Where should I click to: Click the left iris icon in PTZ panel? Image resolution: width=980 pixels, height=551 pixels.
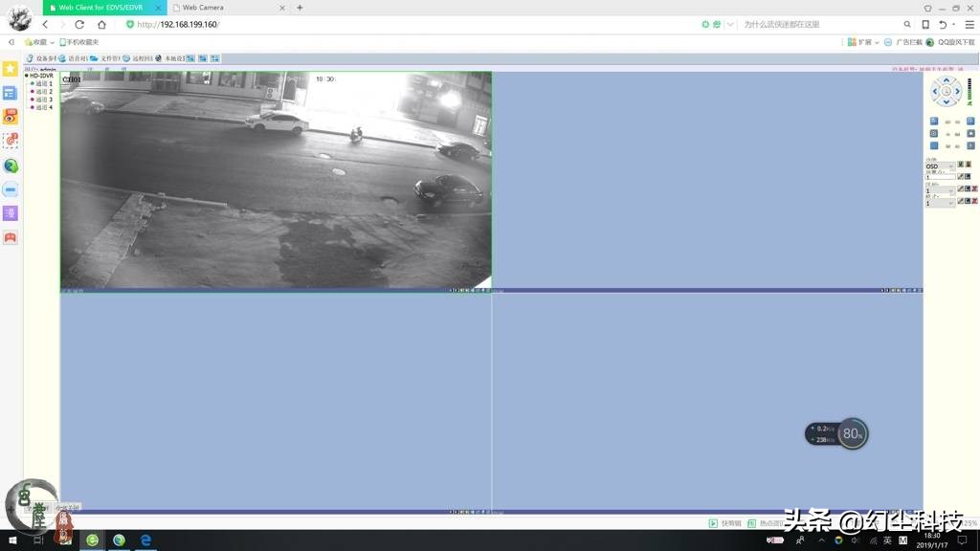pyautogui.click(x=934, y=145)
